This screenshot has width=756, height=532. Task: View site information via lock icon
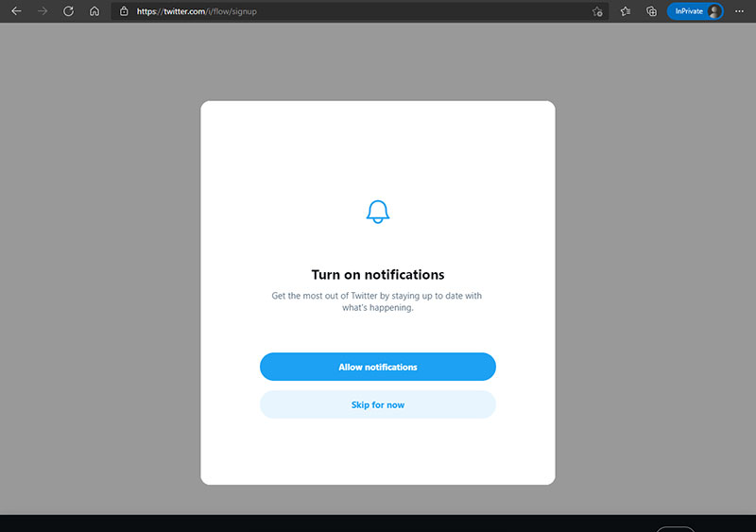pos(124,11)
